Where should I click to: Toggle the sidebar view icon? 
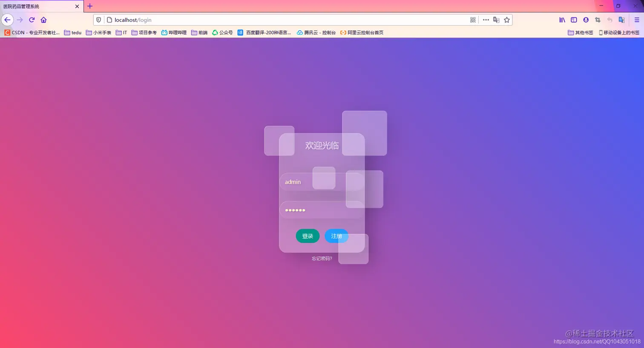[574, 20]
